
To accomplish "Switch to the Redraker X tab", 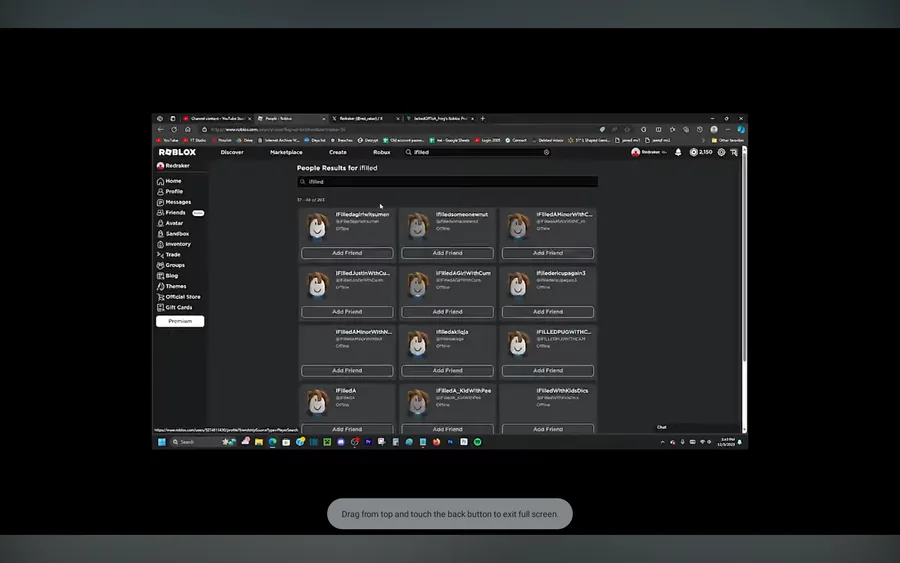I will pyautogui.click(x=365, y=118).
